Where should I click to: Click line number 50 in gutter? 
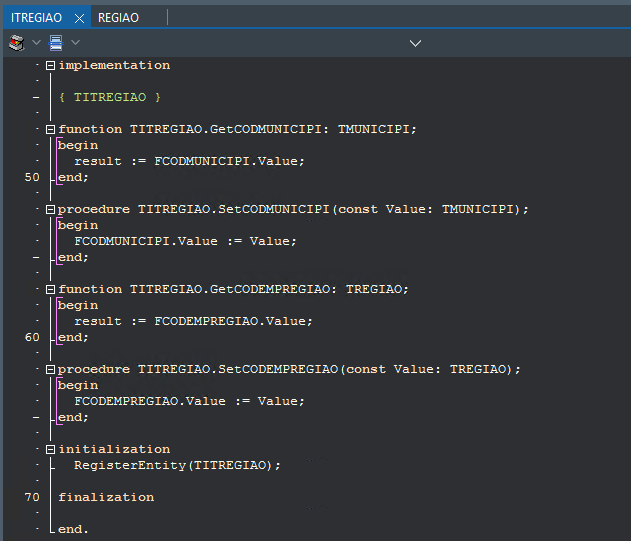click(x=32, y=177)
